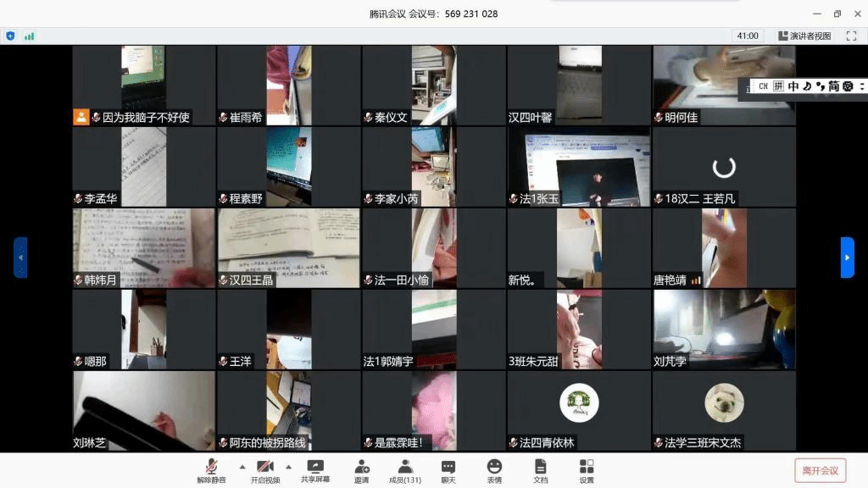868x488 pixels.
Task: Open 共享屏幕 screen sharing
Action: 315,470
